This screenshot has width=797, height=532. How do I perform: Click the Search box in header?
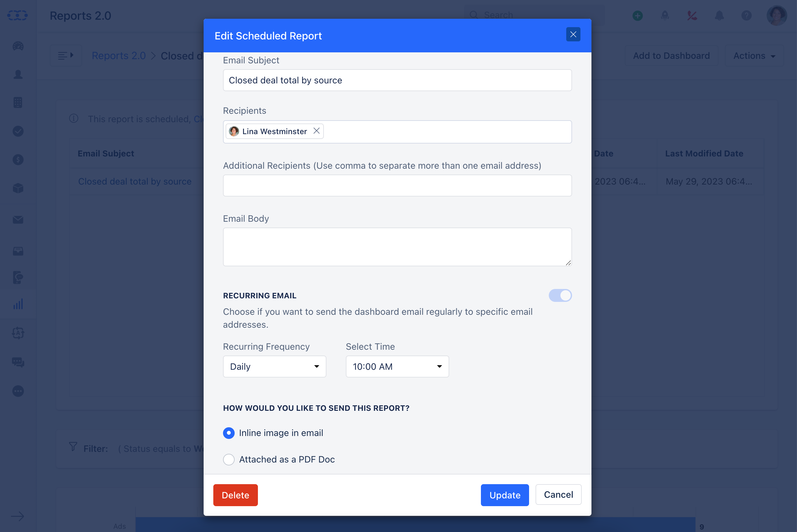534,15
